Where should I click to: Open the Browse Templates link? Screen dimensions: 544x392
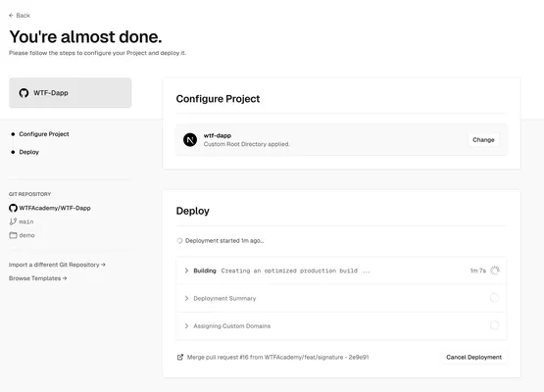click(x=38, y=278)
